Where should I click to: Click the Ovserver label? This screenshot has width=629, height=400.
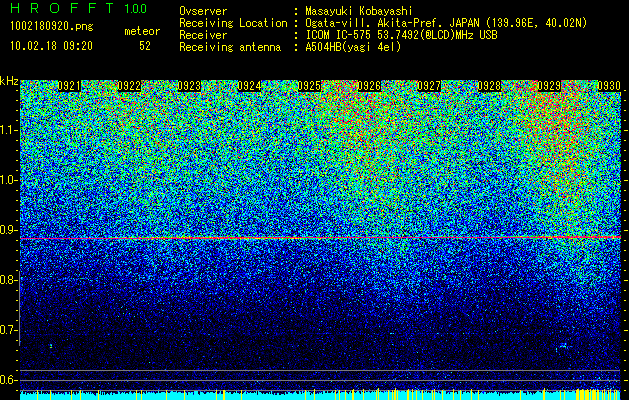[203, 12]
